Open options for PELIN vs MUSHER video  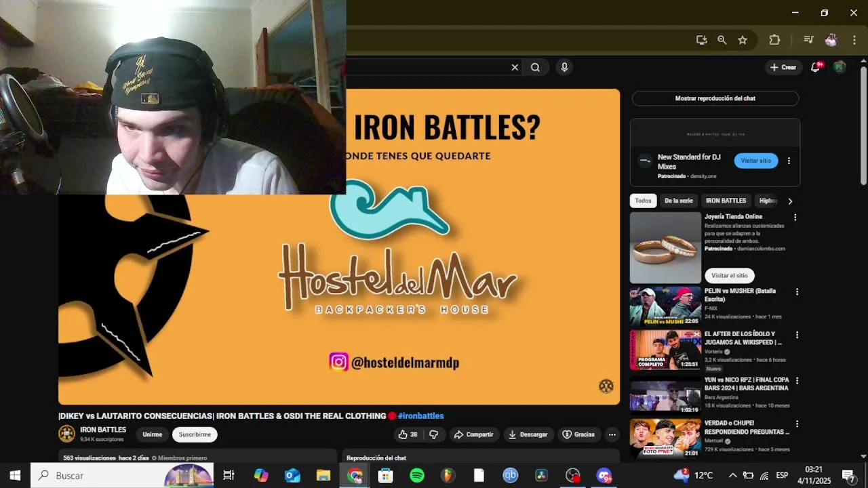tap(797, 291)
